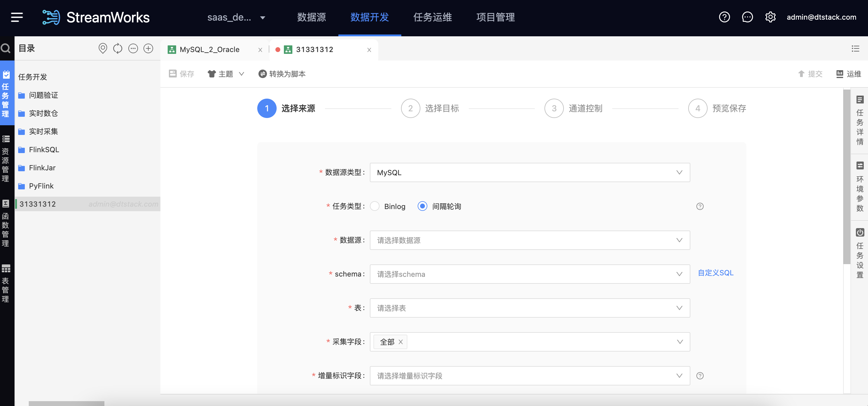The image size is (868, 406).
Task: Click help icon beside 增量标识字段
Action: click(x=700, y=376)
